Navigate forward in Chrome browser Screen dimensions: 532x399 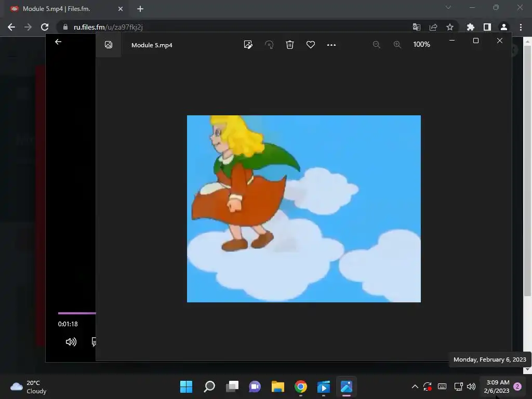pyautogui.click(x=28, y=27)
